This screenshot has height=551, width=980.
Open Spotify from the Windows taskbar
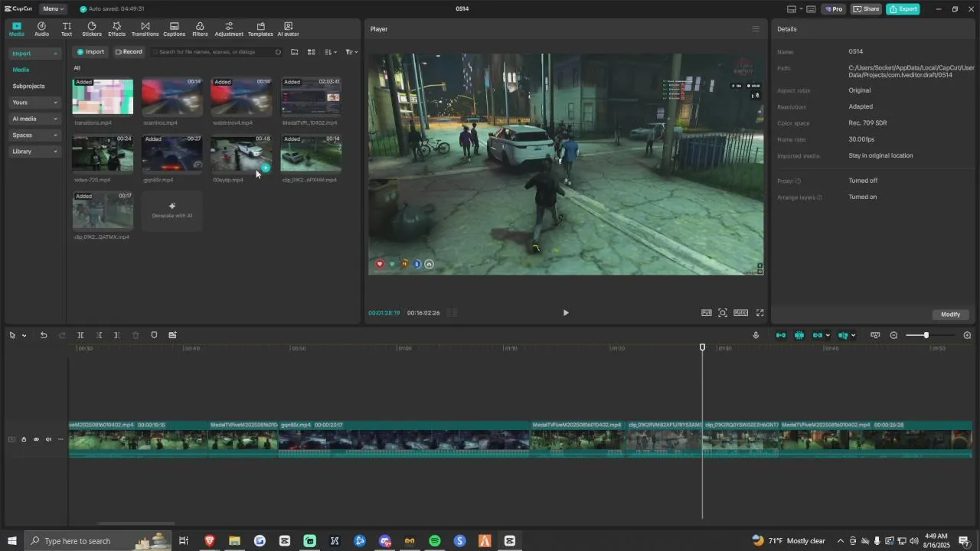click(435, 540)
